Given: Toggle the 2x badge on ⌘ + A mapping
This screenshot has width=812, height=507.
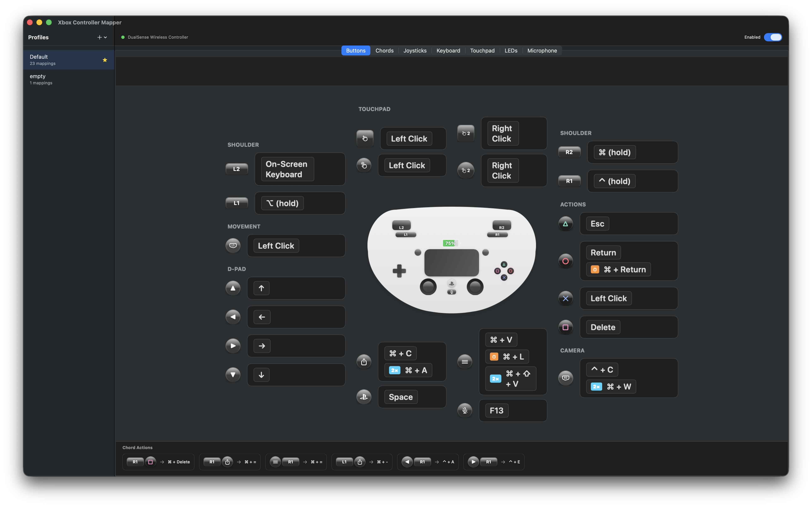Looking at the screenshot, I should click(x=395, y=370).
